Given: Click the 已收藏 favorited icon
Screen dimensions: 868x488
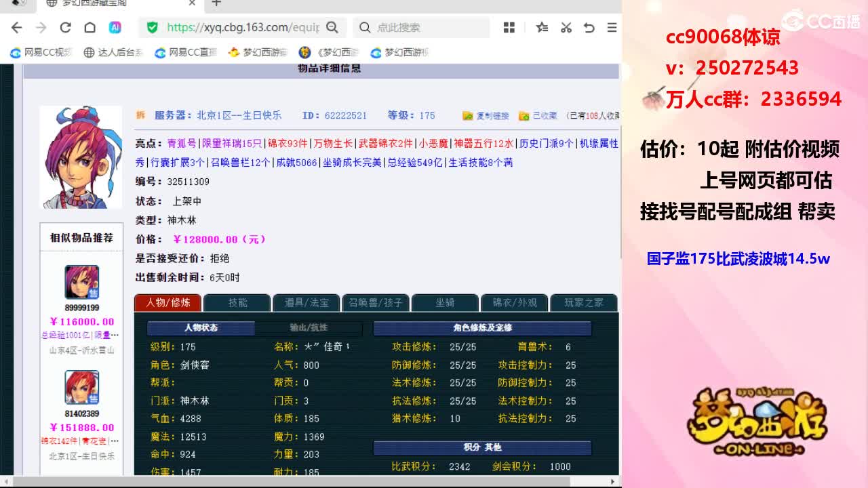Looking at the screenshot, I should 524,116.
